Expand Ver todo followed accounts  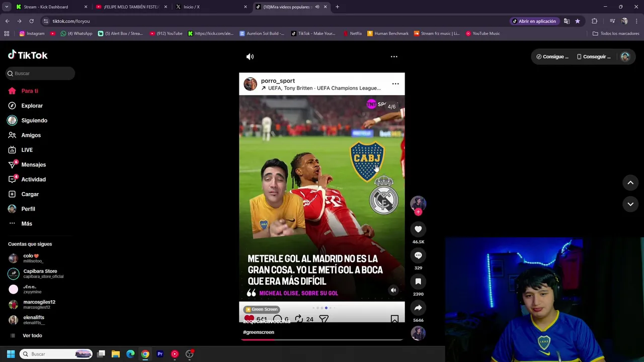(x=32, y=336)
